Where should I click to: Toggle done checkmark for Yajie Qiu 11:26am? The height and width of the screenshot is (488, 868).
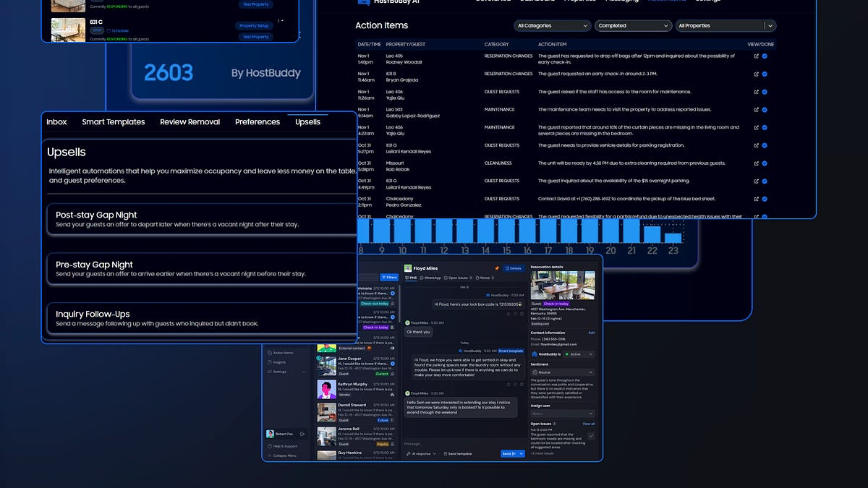click(765, 92)
